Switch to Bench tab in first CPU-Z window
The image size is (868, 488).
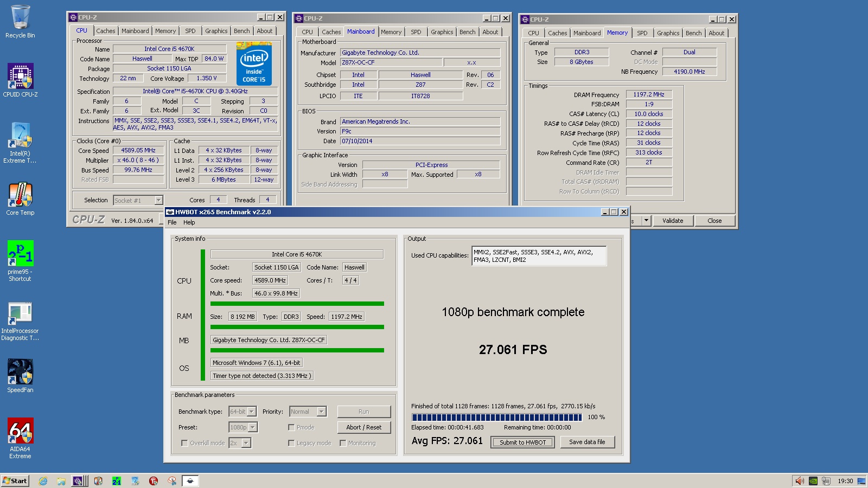click(x=242, y=31)
